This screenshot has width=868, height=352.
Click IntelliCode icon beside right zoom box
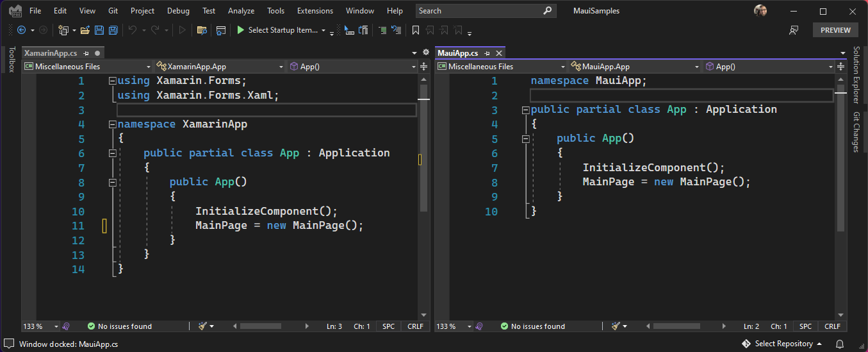click(x=479, y=326)
